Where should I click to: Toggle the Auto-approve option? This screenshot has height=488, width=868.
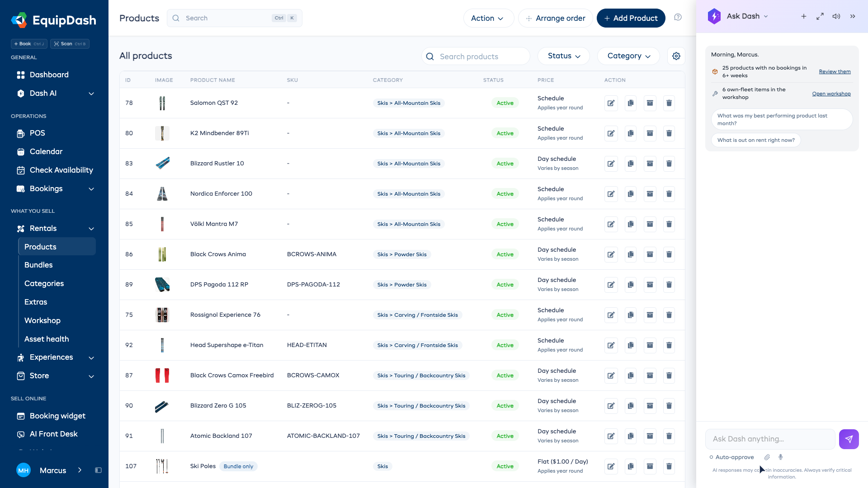point(732,457)
